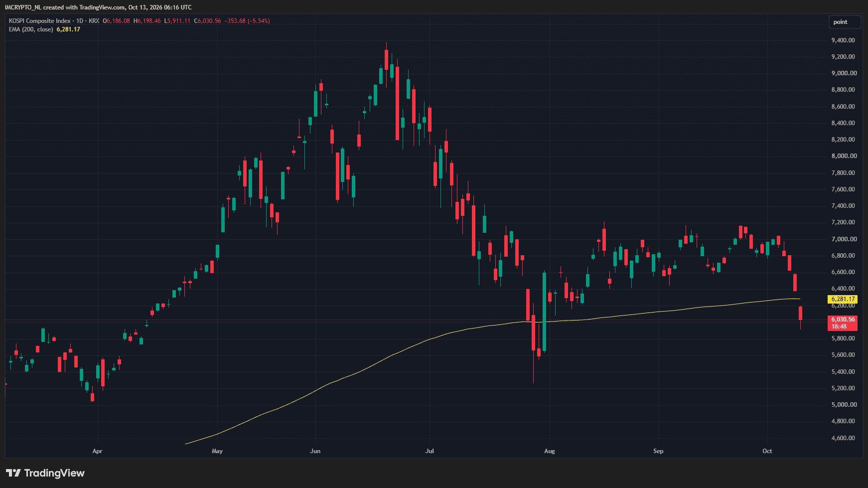Click the Jul label on the time axis
This screenshot has width=868, height=488.
point(430,451)
